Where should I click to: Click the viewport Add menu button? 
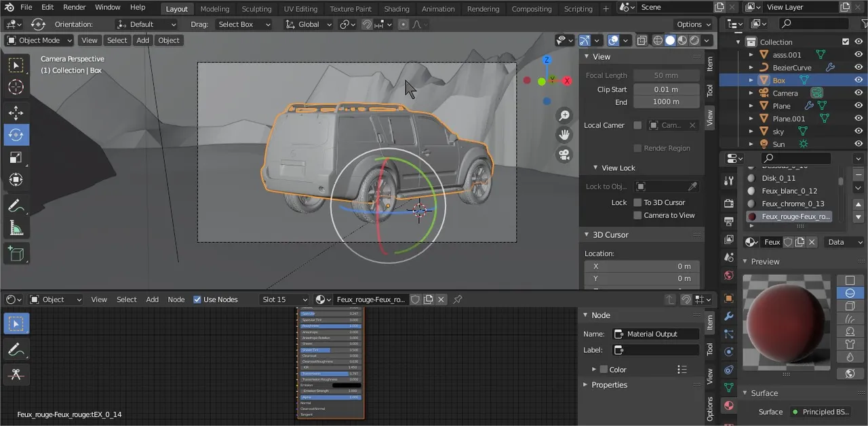(142, 40)
